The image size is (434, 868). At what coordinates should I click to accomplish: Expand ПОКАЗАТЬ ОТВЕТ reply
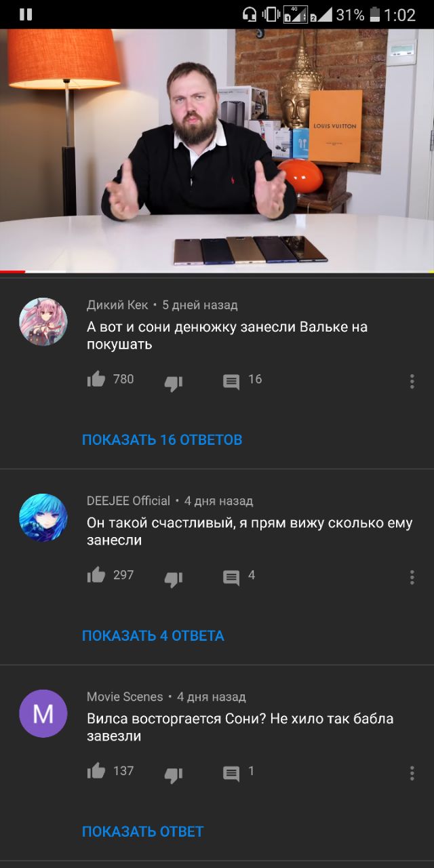click(x=143, y=832)
